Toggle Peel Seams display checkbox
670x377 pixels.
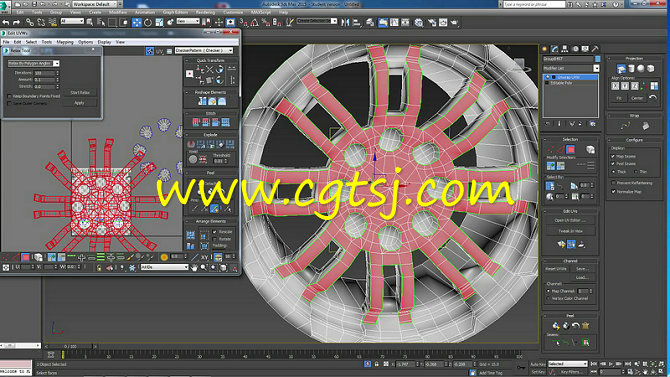(613, 164)
